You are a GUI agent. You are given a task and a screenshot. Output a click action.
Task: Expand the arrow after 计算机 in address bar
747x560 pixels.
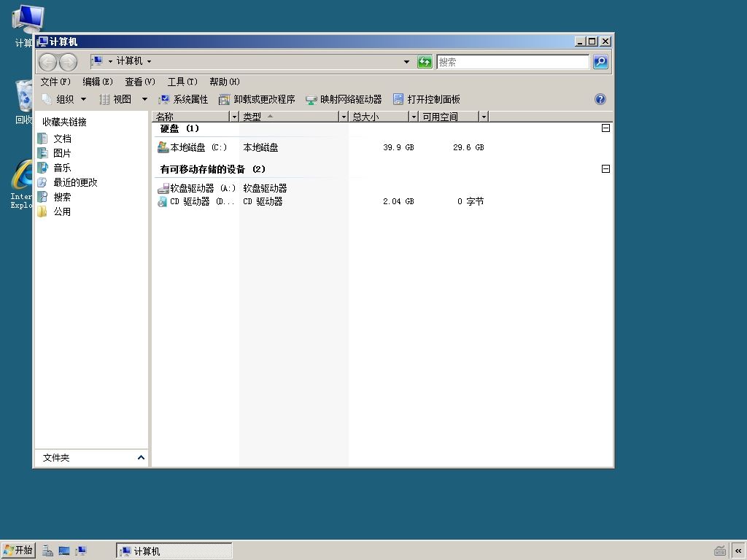pos(149,61)
